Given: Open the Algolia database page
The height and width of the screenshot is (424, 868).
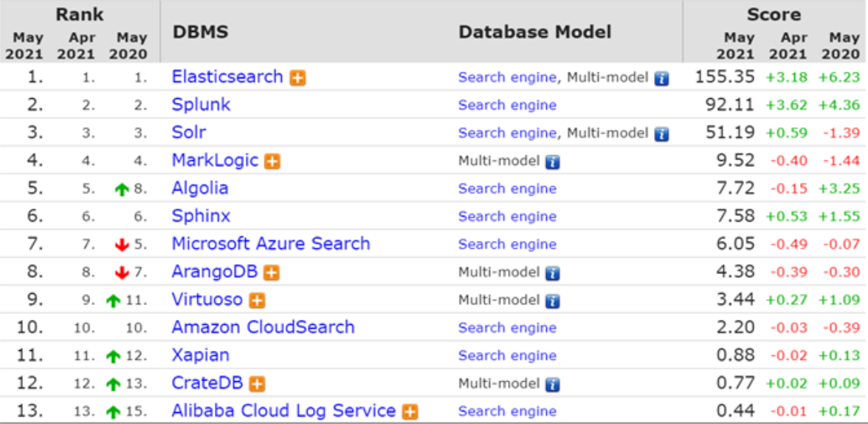Looking at the screenshot, I should click(x=200, y=188).
